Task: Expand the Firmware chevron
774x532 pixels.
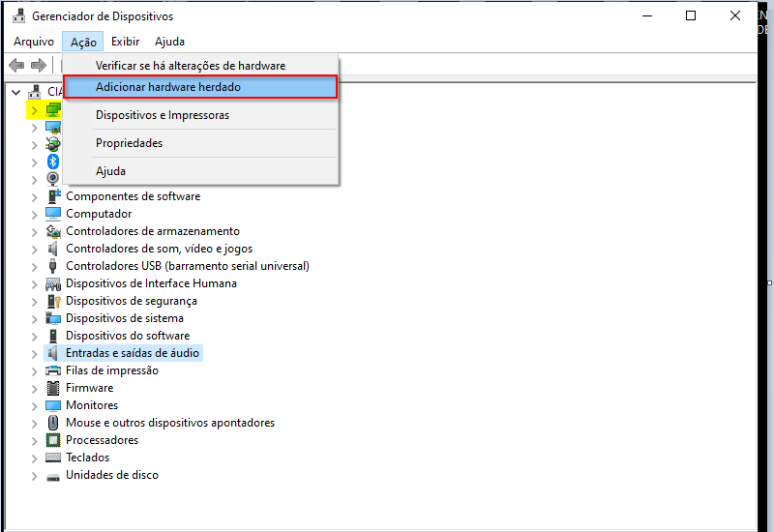Action: tap(34, 389)
